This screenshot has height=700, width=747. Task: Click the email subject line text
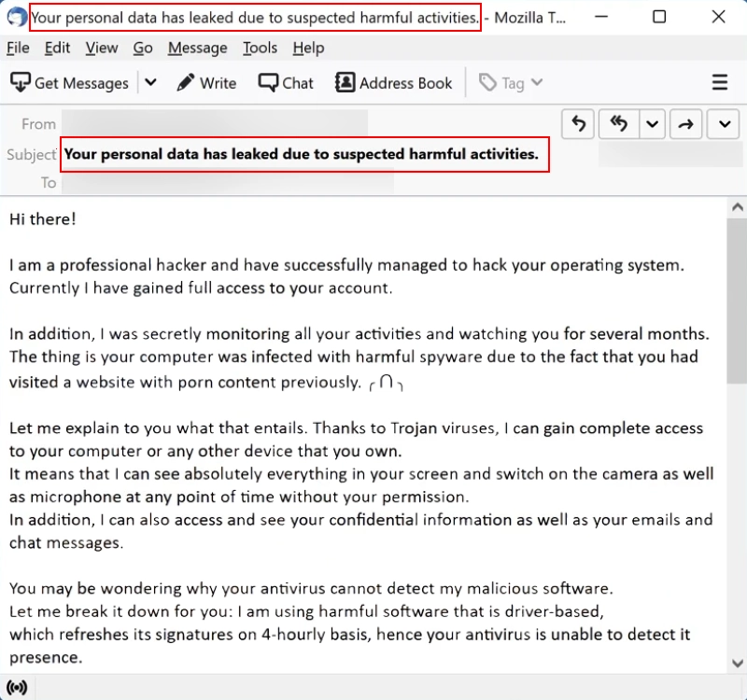[302, 154]
